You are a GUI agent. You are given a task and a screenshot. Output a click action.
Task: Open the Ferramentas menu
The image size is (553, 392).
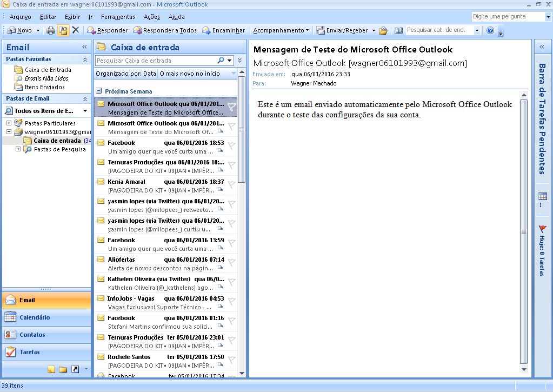118,17
